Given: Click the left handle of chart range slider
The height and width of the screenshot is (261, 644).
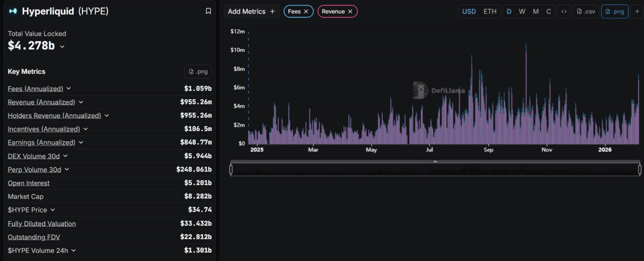Looking at the screenshot, I should [x=231, y=170].
